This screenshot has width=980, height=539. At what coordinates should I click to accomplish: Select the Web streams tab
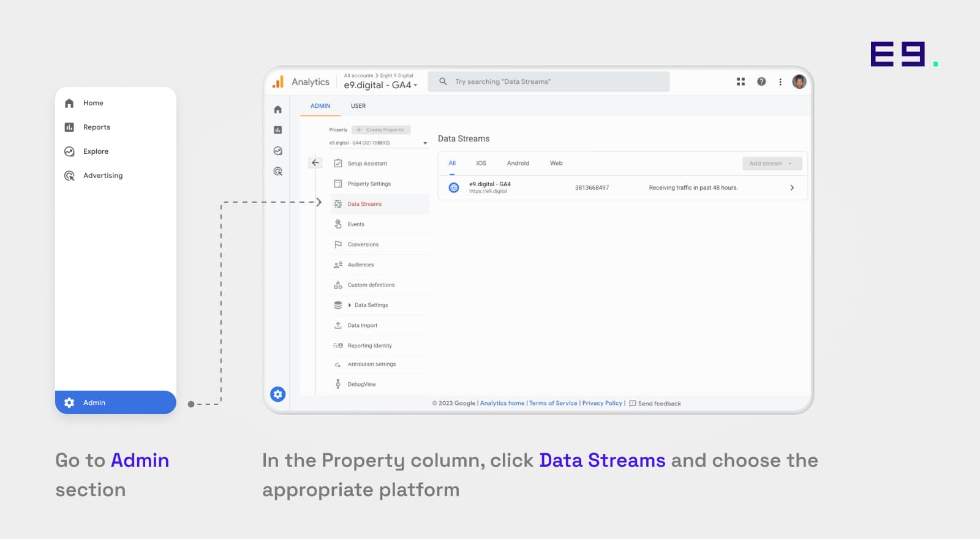tap(556, 164)
